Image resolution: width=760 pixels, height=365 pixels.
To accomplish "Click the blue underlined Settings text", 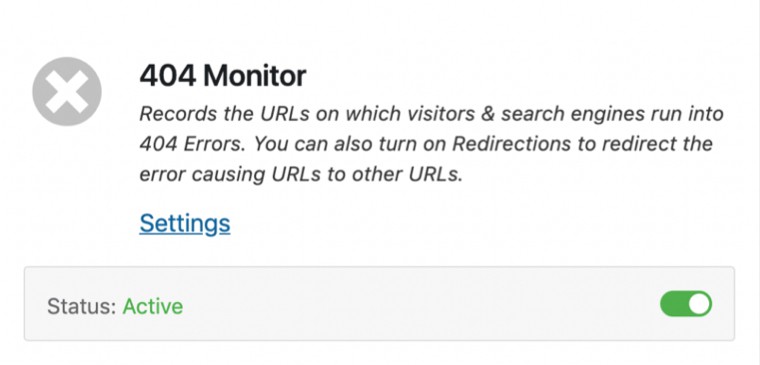I will 185,223.
